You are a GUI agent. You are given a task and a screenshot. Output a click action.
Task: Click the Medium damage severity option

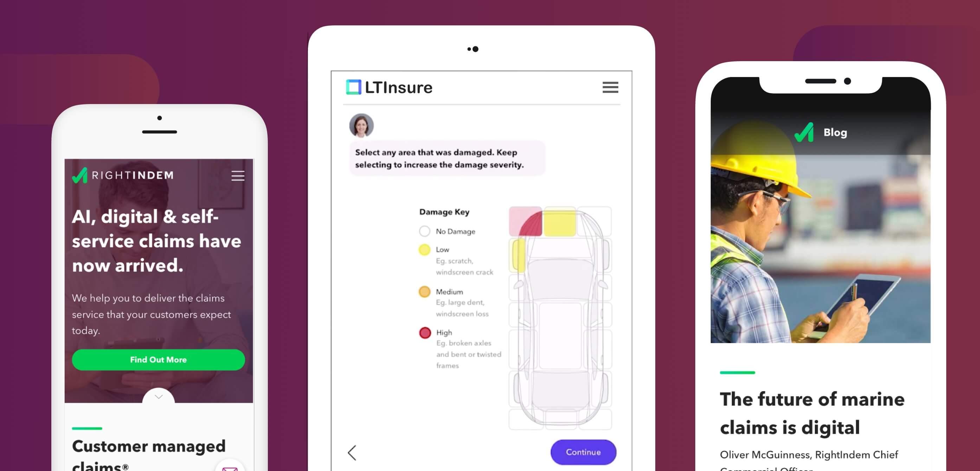[423, 291]
